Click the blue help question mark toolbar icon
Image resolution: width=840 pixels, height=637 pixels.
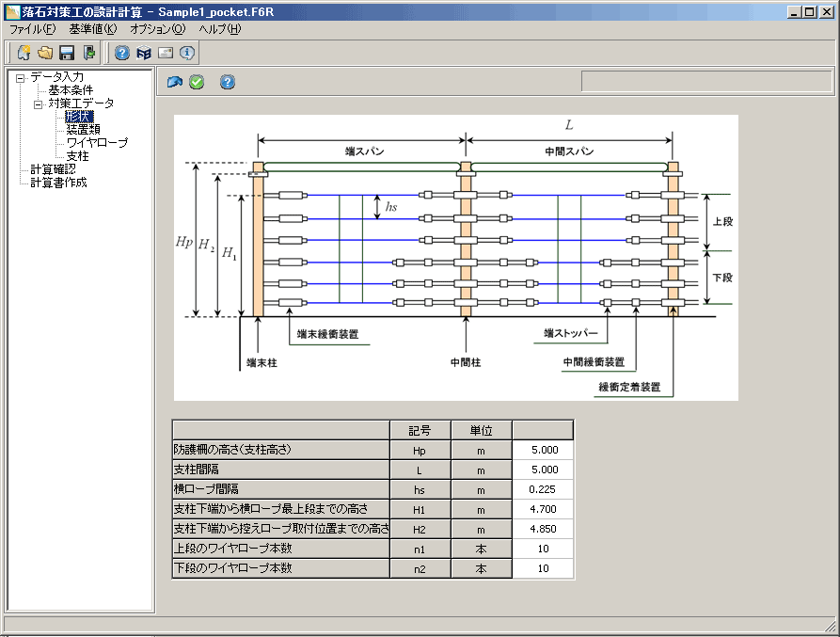coord(122,53)
